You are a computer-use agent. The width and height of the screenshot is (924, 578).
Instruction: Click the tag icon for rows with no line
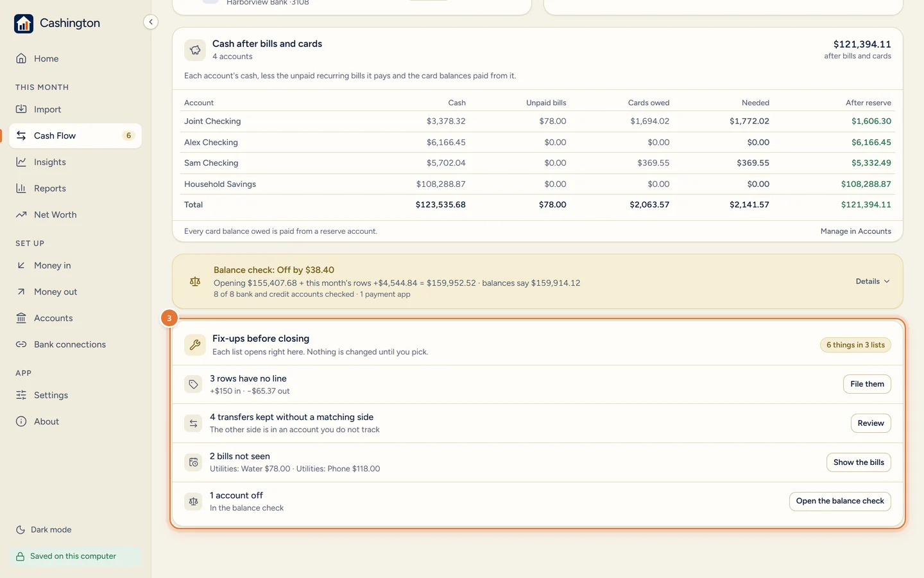[193, 384]
